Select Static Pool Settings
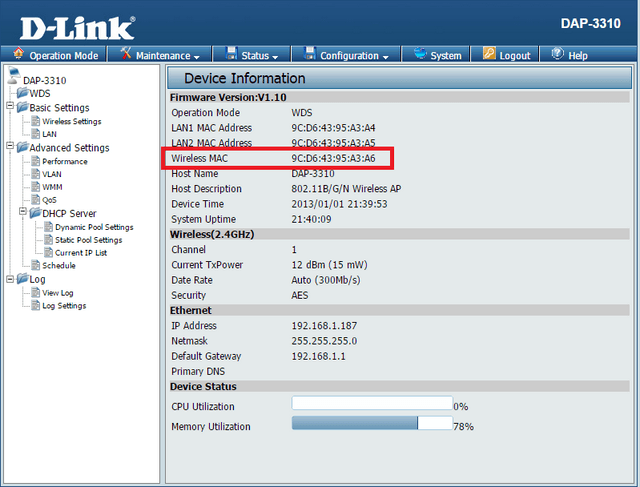Screen dimensions: 640x487 point(89,240)
